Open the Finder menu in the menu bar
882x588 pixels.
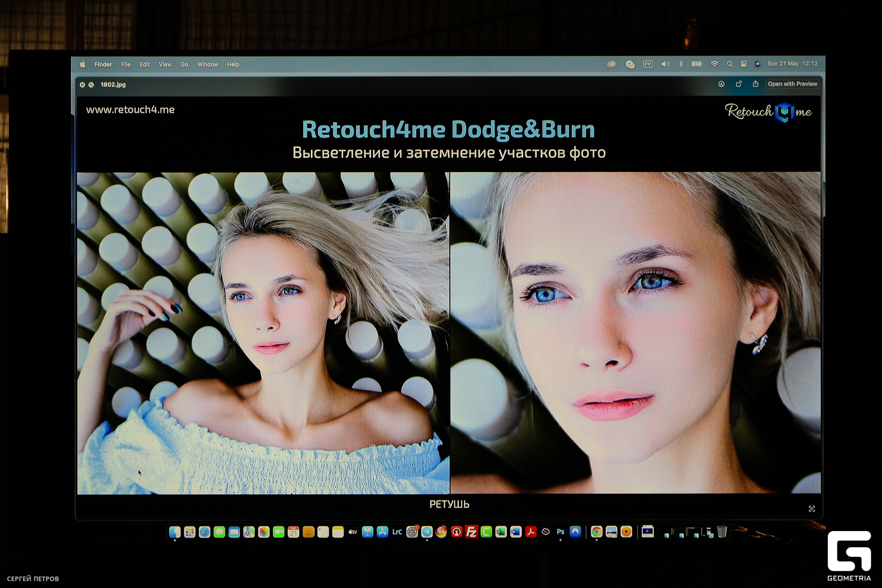click(103, 65)
